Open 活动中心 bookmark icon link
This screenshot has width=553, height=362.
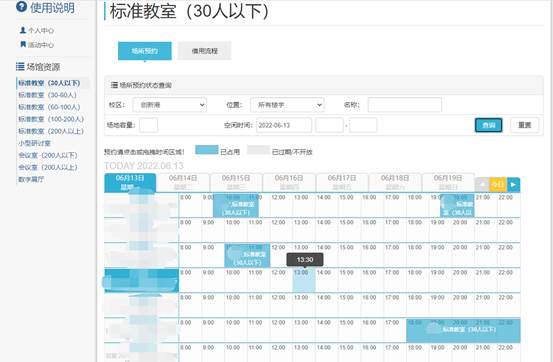pos(23,44)
